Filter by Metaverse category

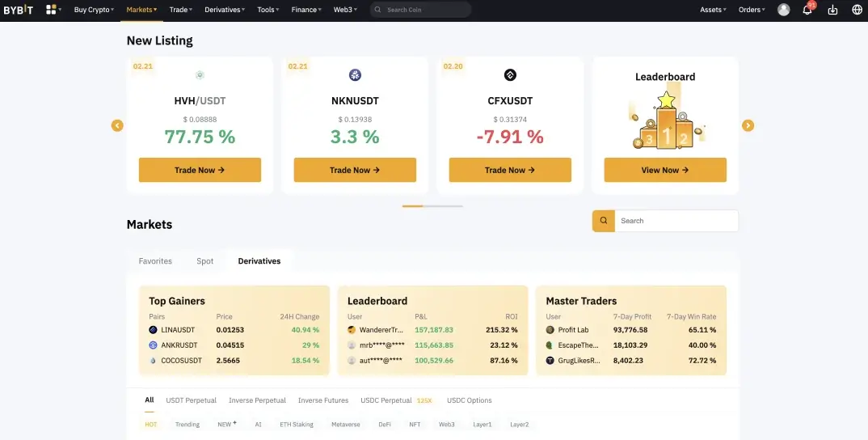pos(345,425)
